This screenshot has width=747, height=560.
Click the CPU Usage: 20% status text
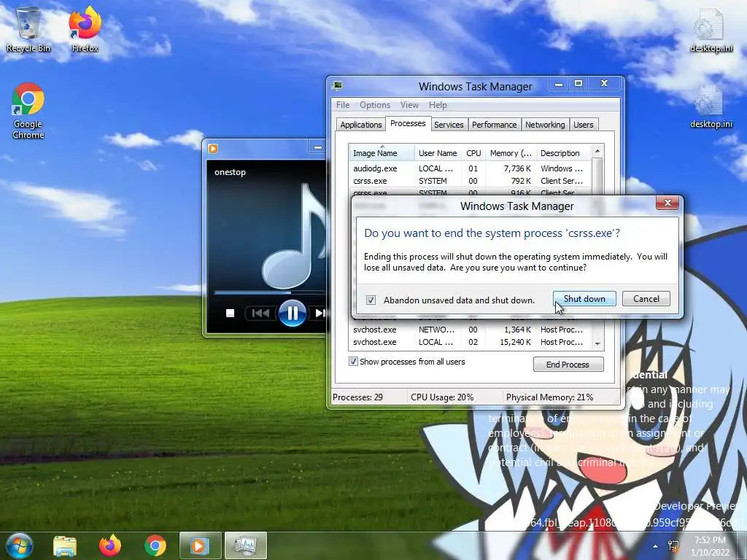(x=442, y=397)
